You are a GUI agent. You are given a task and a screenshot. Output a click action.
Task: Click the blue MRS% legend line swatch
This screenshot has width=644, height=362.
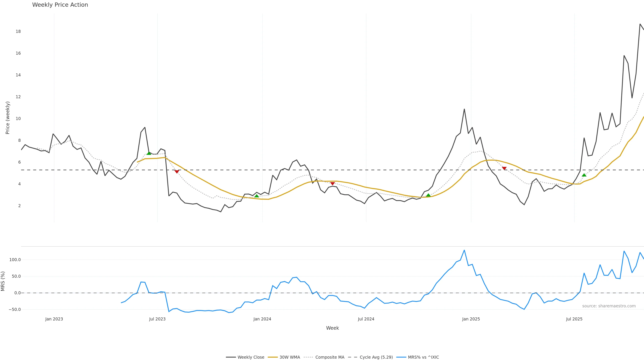point(401,357)
